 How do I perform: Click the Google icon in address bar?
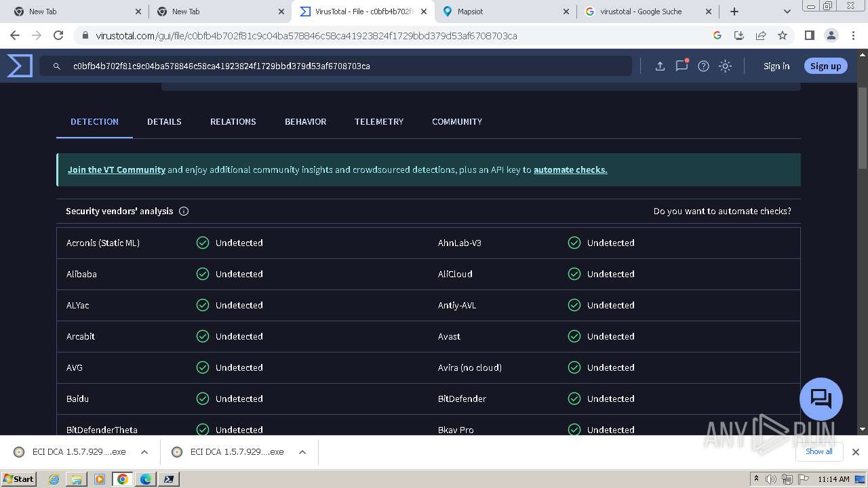point(717,35)
